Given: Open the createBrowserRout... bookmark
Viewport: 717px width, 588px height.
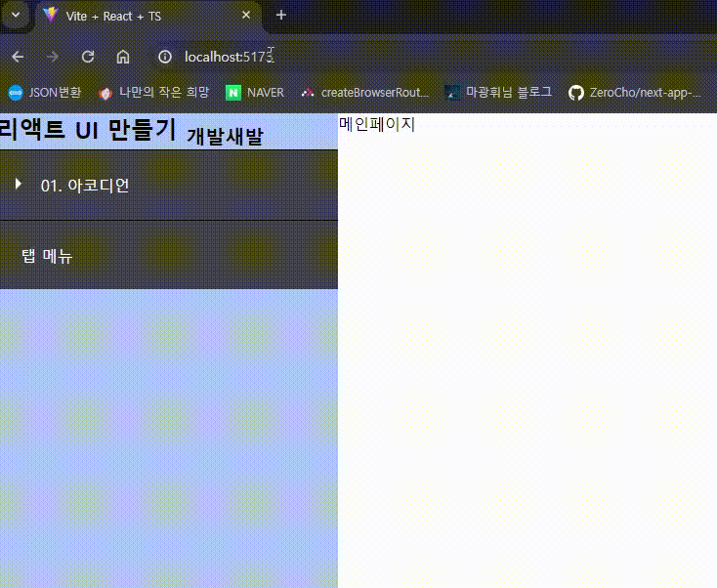Looking at the screenshot, I should pos(365,93).
